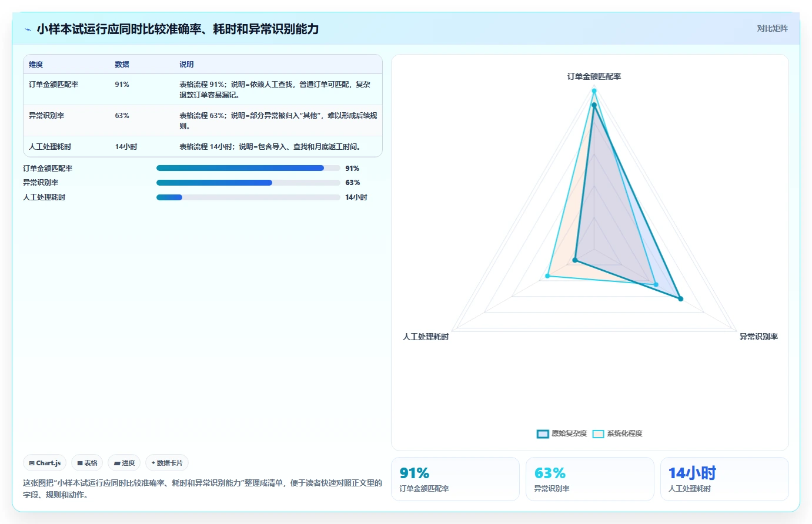This screenshot has width=812, height=524.
Task: Open the 63% 异常识别率 data card
Action: tap(590, 479)
